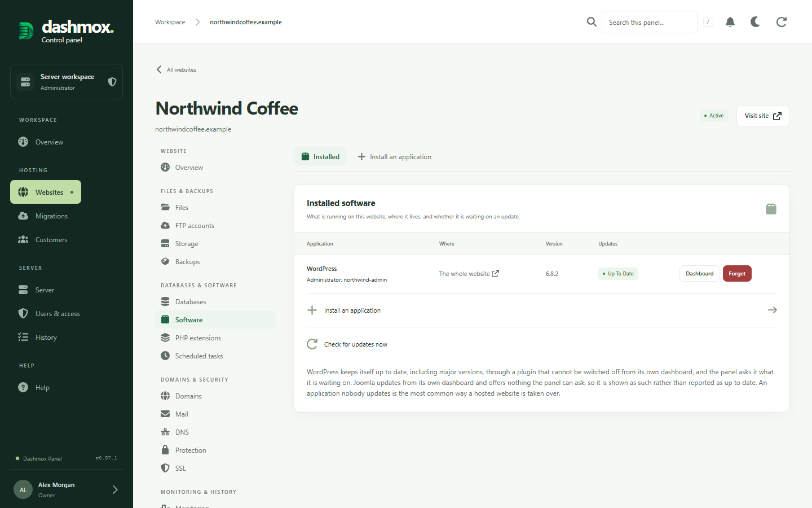The image size is (812, 508).
Task: Click the Protection lock icon
Action: pyautogui.click(x=165, y=450)
